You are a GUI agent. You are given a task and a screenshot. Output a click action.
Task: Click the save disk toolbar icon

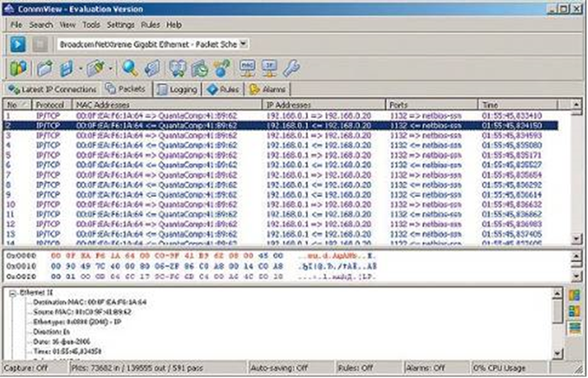(x=66, y=67)
